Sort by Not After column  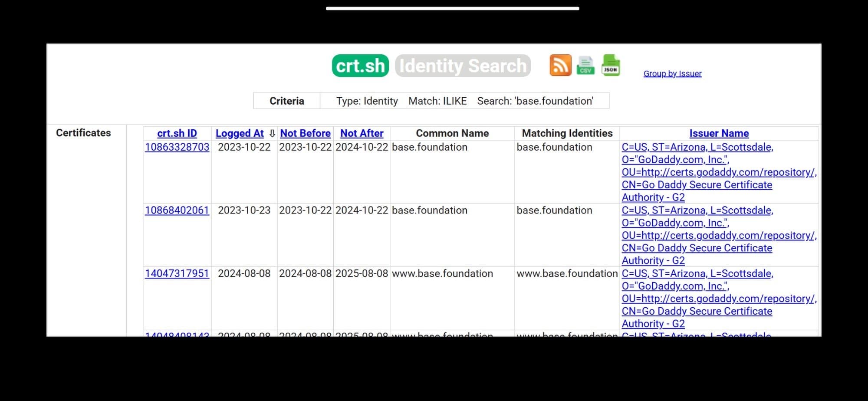click(x=362, y=133)
